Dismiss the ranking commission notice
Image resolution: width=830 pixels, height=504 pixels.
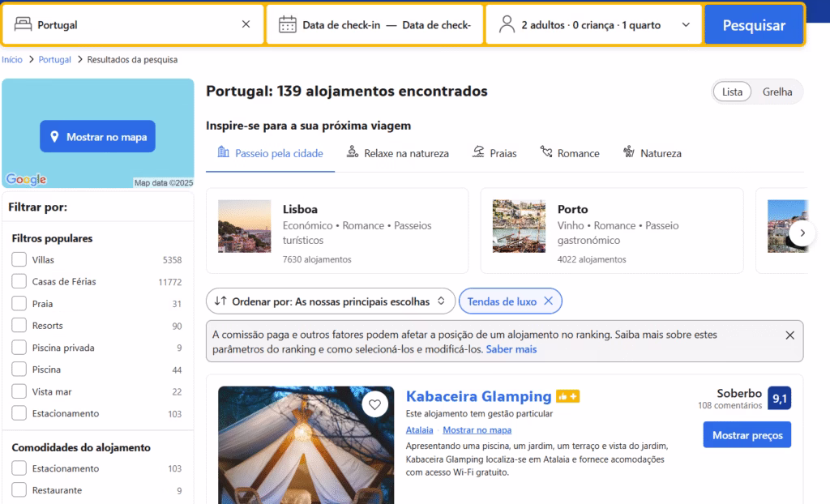(789, 335)
